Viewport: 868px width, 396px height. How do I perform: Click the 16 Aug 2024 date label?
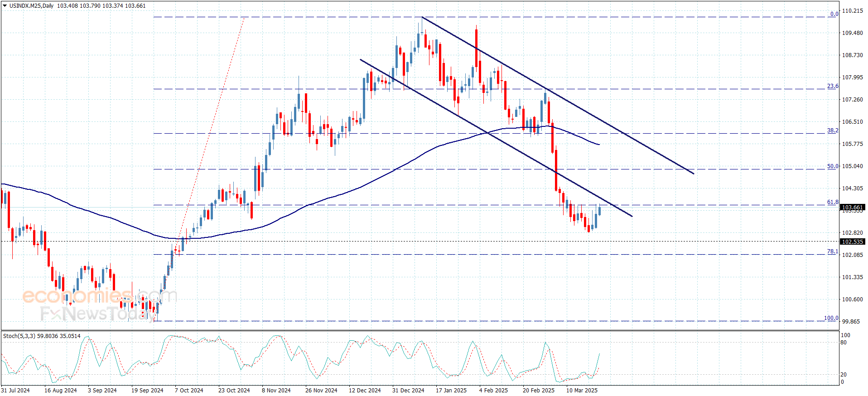(61, 391)
